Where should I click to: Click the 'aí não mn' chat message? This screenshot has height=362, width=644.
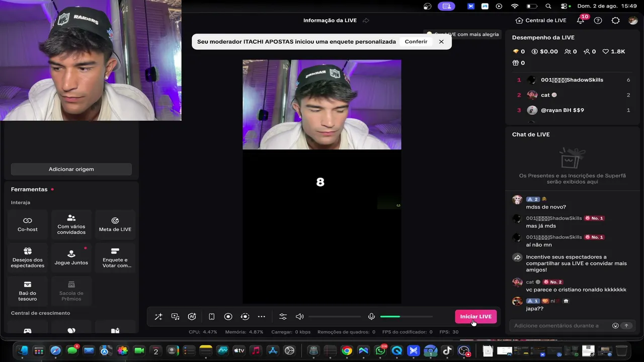pyautogui.click(x=539, y=245)
